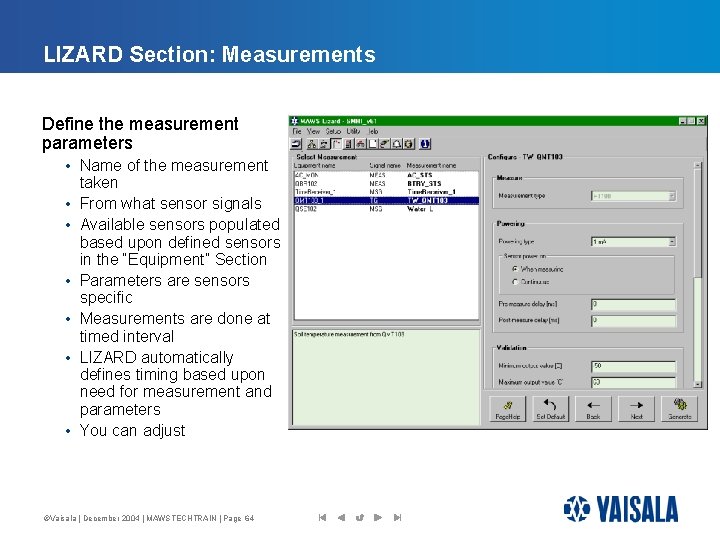This screenshot has width=720, height=540.
Task: Click the curved return slide navigation icon
Action: click(360, 518)
